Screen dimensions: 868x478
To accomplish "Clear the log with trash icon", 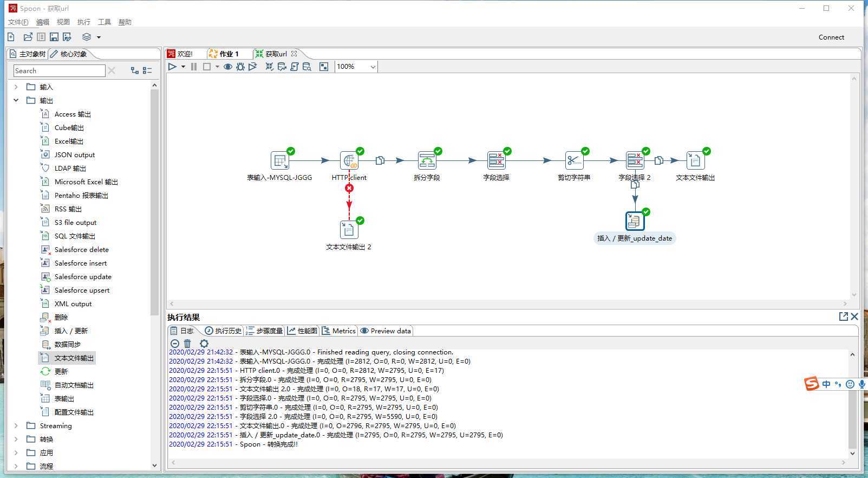I will pos(187,344).
